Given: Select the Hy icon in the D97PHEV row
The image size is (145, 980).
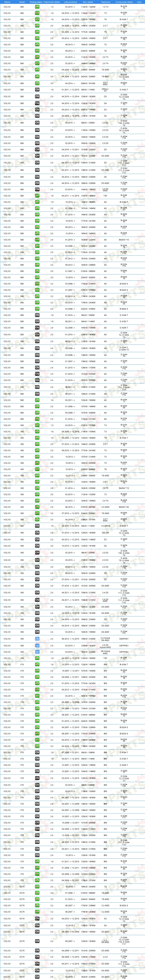Looking at the screenshot, I should (37, 652).
